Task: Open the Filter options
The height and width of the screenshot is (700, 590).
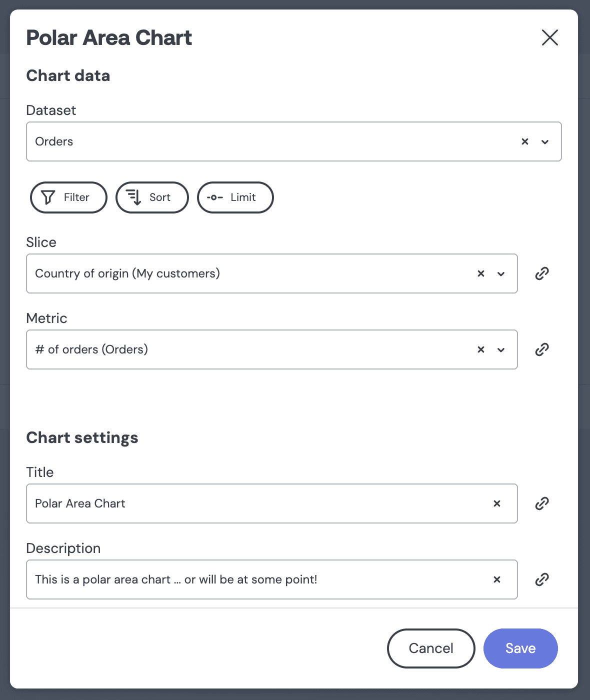Action: 68,197
